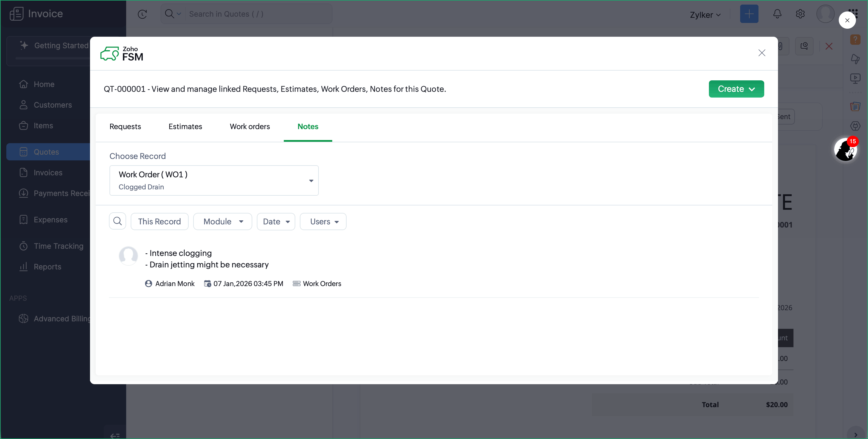Click the notes search magnifier icon
Viewport: 868px width, 439px height.
click(x=117, y=221)
